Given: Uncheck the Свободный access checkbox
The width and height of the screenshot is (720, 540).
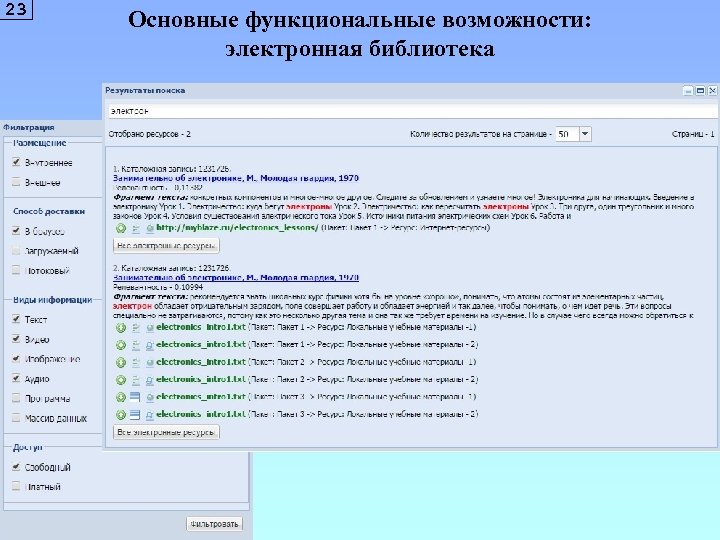Looking at the screenshot, I should 16,467.
